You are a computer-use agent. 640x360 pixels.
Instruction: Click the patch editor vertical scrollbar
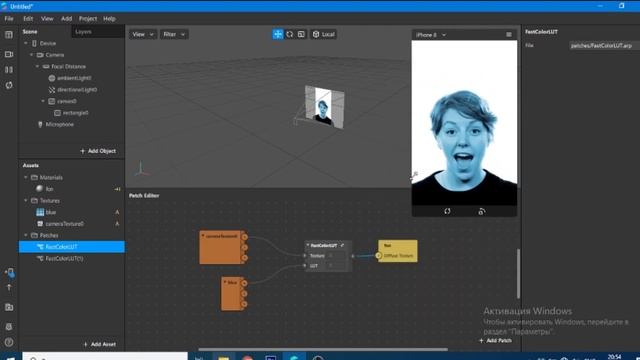(x=518, y=273)
